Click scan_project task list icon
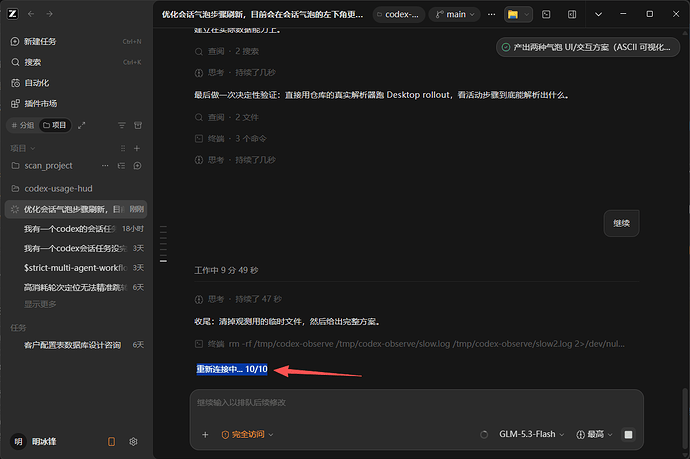The image size is (690, 459). tap(121, 166)
